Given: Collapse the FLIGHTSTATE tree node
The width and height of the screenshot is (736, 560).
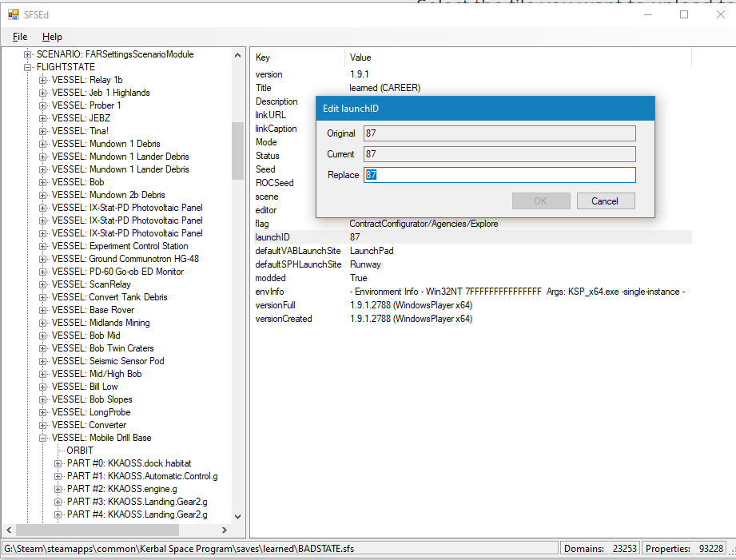Looking at the screenshot, I should (29, 67).
